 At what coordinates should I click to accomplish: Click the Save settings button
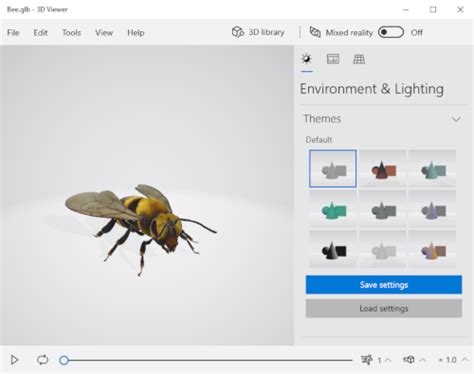point(384,285)
